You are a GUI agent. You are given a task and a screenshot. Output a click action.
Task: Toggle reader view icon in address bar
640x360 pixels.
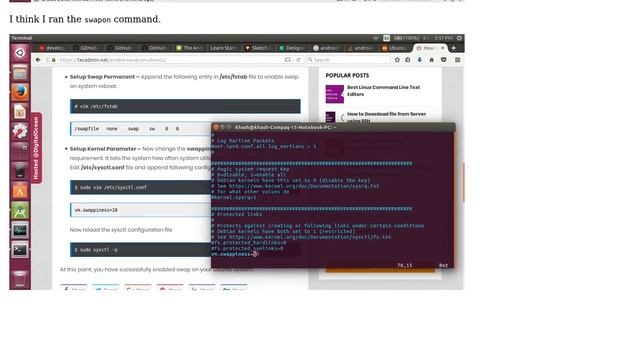click(x=288, y=60)
